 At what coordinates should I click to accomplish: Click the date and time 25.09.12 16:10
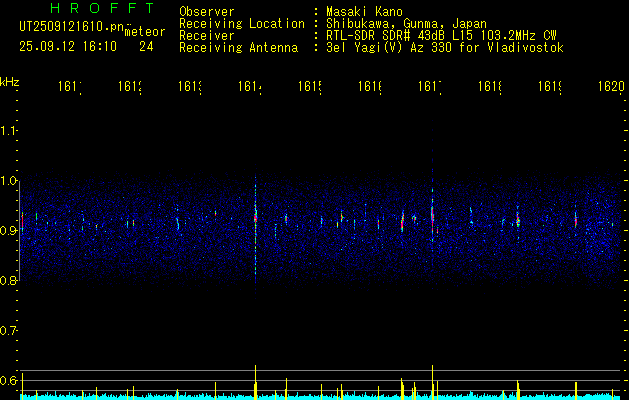(x=68, y=47)
